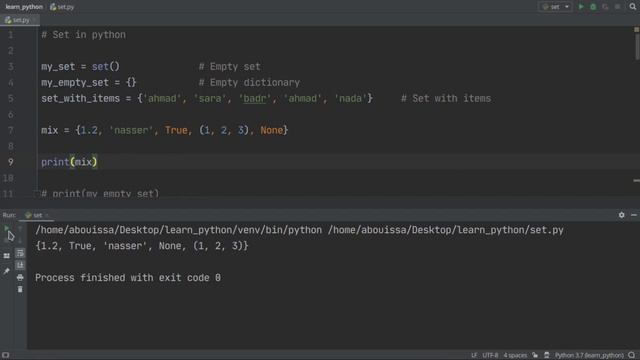The image size is (640, 360).
Task: Click '# Set in python' comment text
Action: 83,35
